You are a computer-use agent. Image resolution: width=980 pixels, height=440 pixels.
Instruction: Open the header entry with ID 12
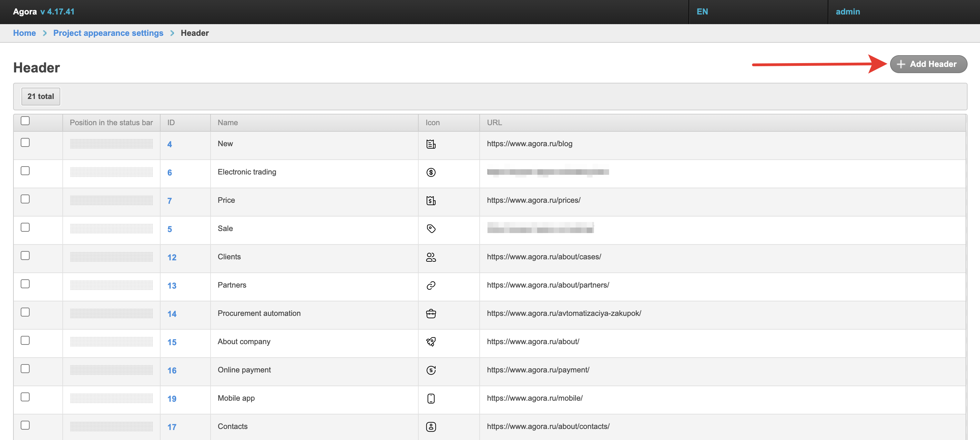point(172,257)
